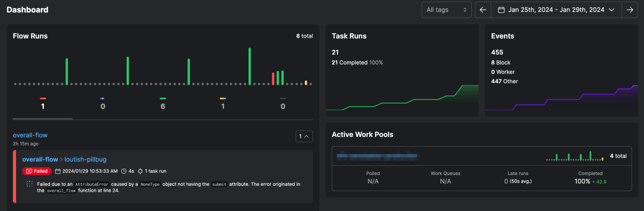This screenshot has height=211, width=644.
Task: Click the task run icon beside '1 task run'
Action: pyautogui.click(x=141, y=171)
